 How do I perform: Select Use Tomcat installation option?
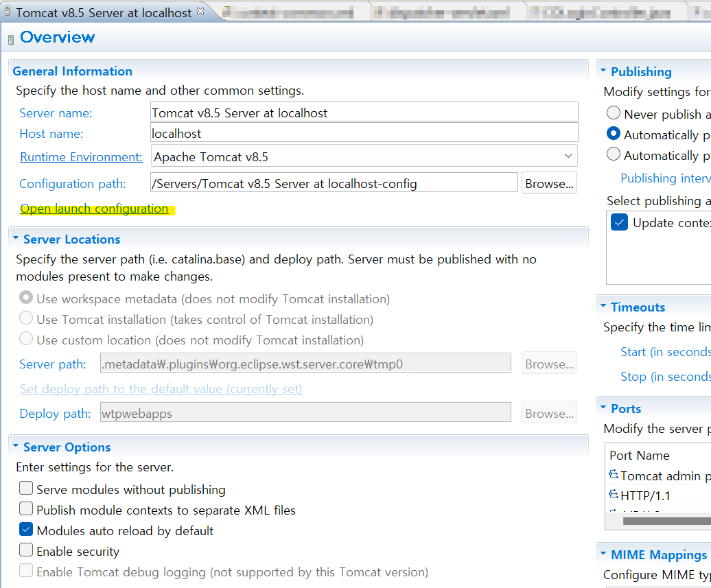[x=26, y=318]
